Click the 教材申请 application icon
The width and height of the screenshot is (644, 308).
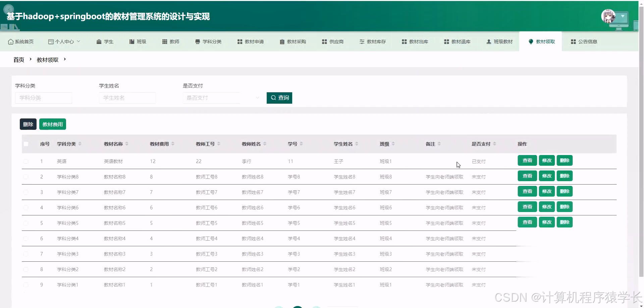(x=239, y=41)
